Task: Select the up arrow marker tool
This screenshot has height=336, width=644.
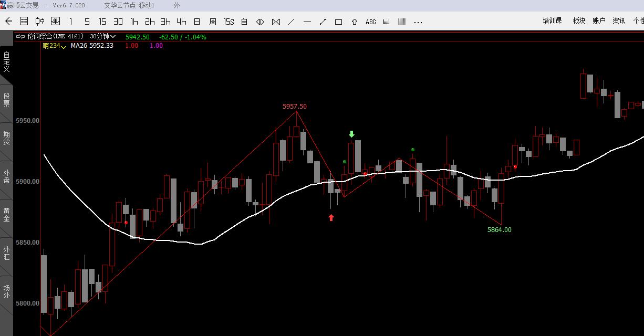Action: pyautogui.click(x=355, y=22)
